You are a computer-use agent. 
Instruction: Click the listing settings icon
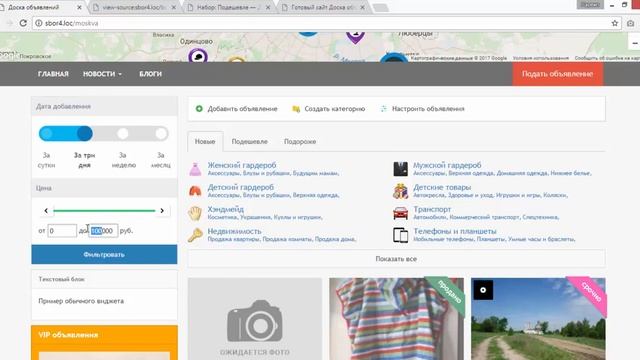point(384,109)
